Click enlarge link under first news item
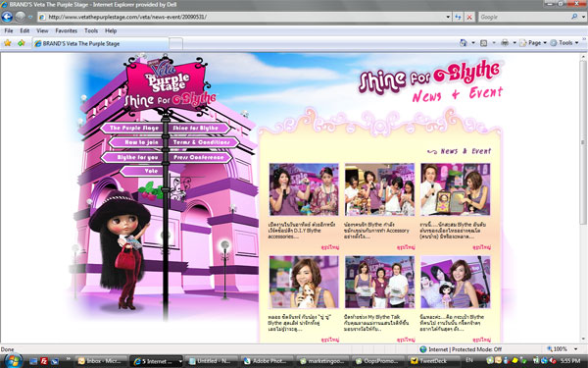Screen dimensions: 588x368 coord(330,247)
